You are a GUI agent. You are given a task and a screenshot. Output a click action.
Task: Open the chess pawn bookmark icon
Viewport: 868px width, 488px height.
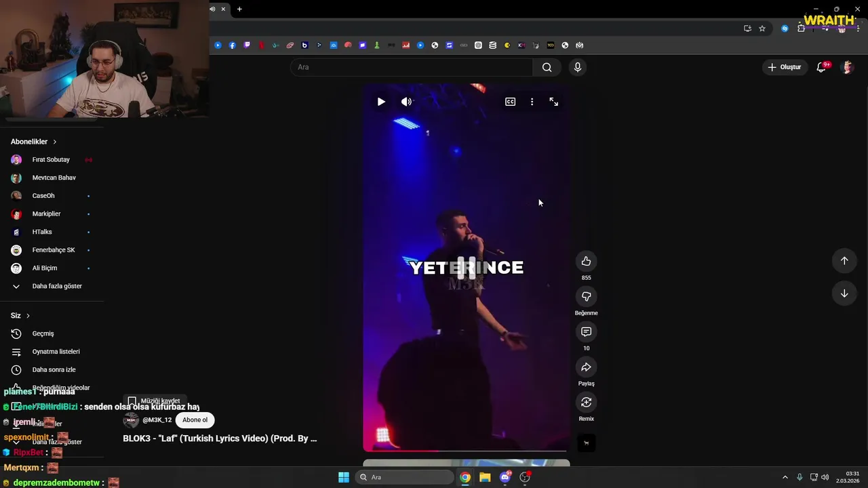click(377, 45)
